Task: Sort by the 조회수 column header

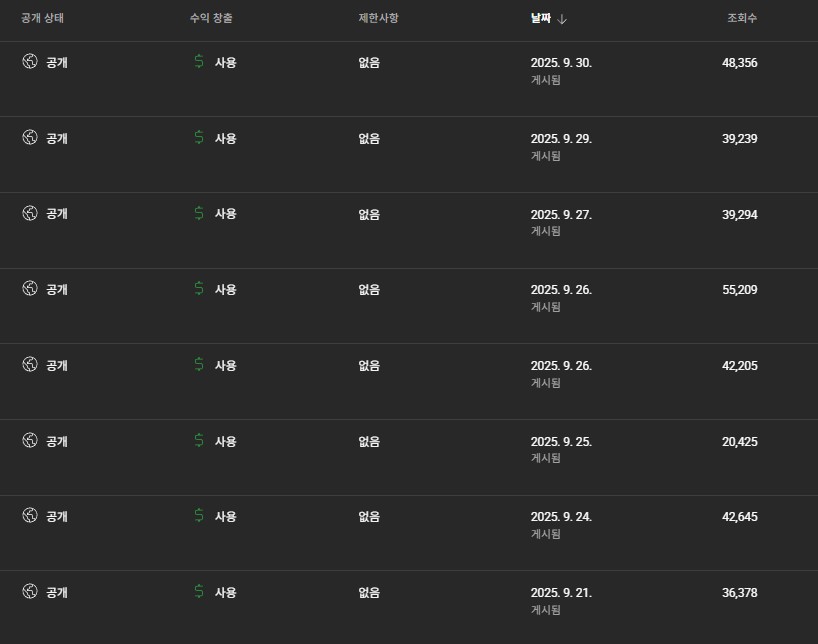Action: click(741, 19)
